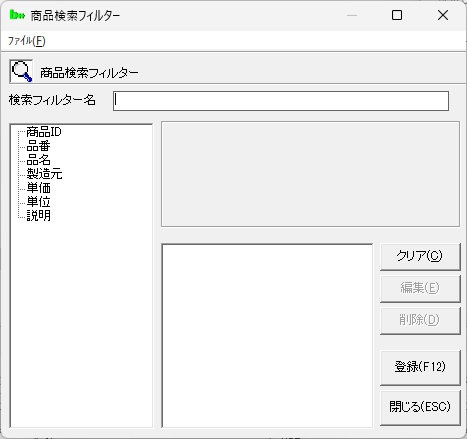Screen dimensions: 467x439
Task: Click the 削除(D) button
Action: pyautogui.click(x=420, y=320)
